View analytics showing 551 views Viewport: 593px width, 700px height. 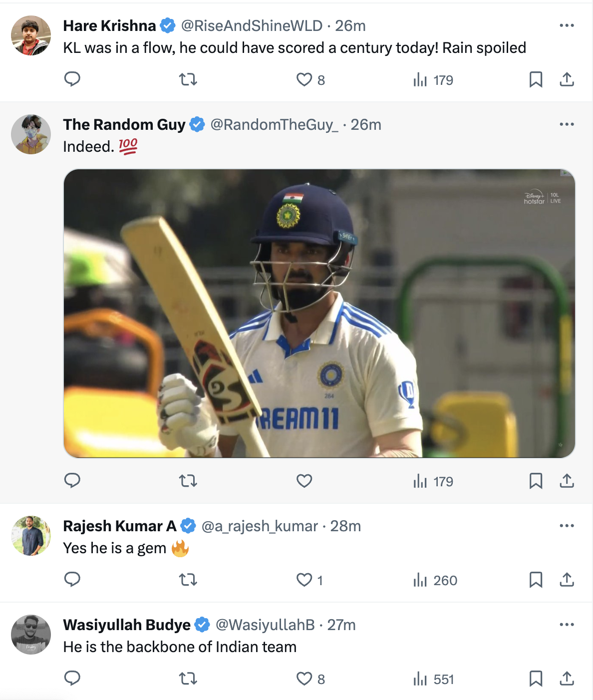(433, 679)
